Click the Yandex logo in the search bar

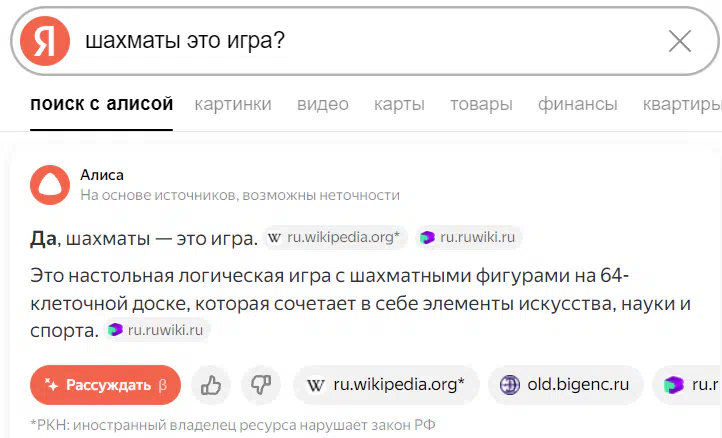(45, 41)
